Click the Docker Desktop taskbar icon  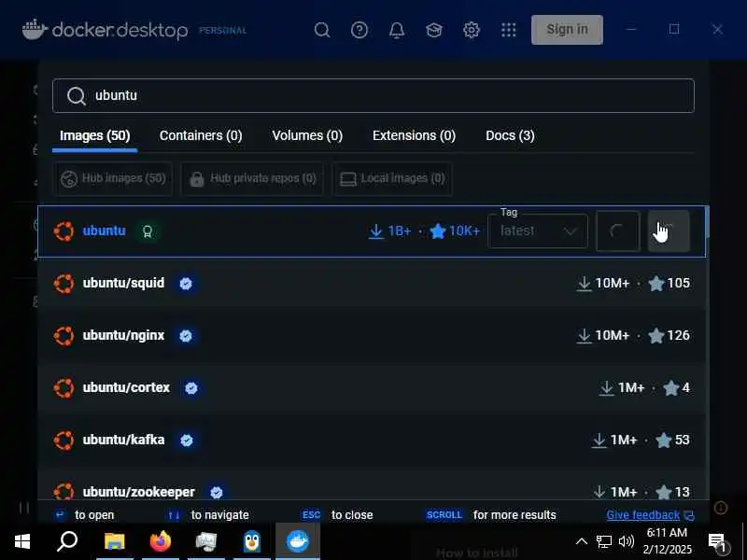[298, 541]
